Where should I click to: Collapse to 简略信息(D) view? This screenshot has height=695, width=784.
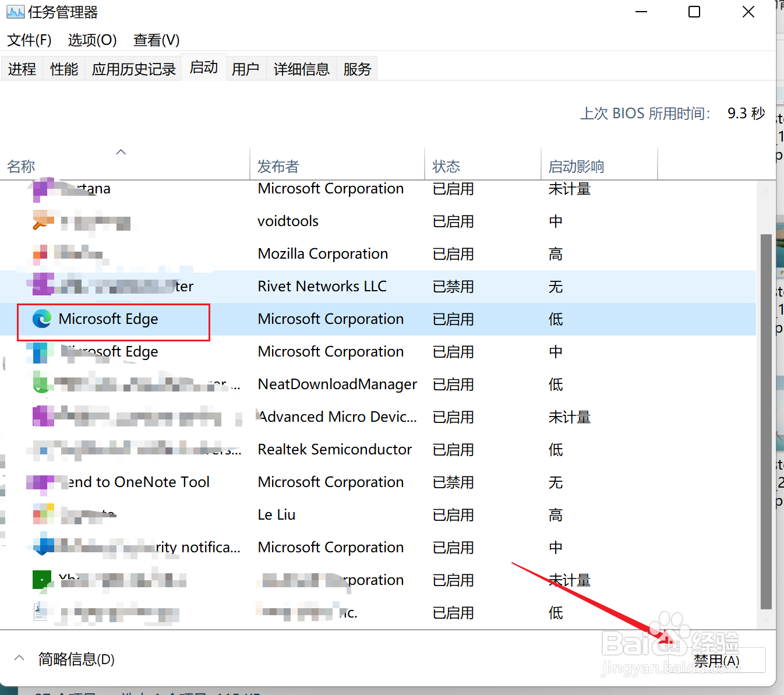pyautogui.click(x=65, y=659)
